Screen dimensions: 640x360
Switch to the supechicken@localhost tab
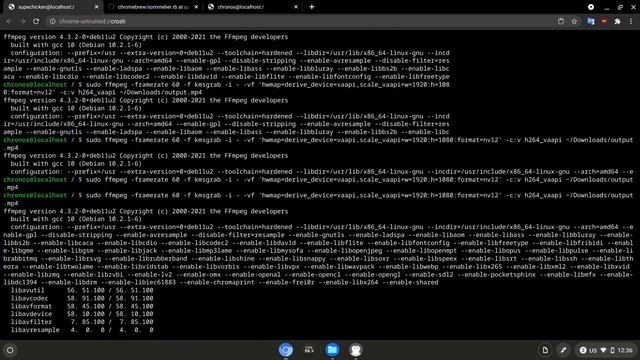(x=52, y=7)
